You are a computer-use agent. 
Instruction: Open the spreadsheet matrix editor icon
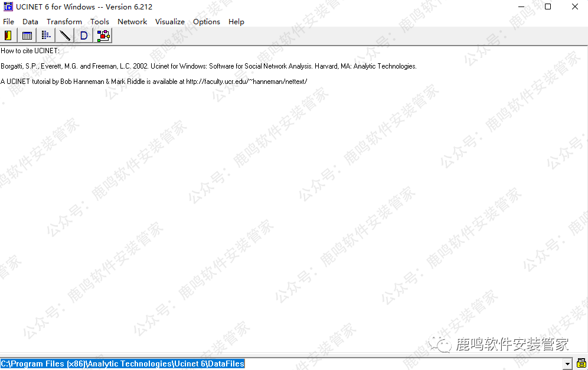tap(27, 35)
